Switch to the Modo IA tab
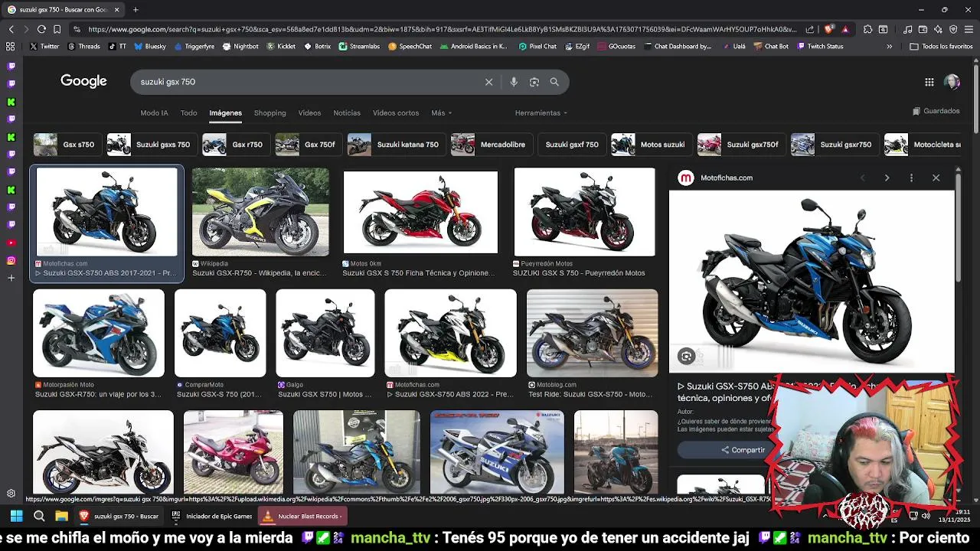Image resolution: width=980 pixels, height=551 pixels. pyautogui.click(x=154, y=112)
